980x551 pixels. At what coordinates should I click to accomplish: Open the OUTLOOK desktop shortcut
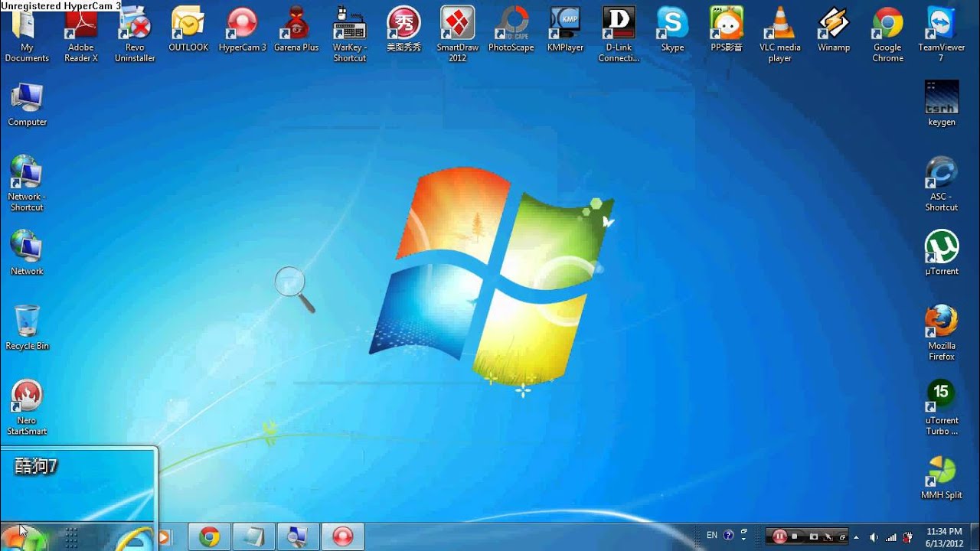pyautogui.click(x=188, y=29)
